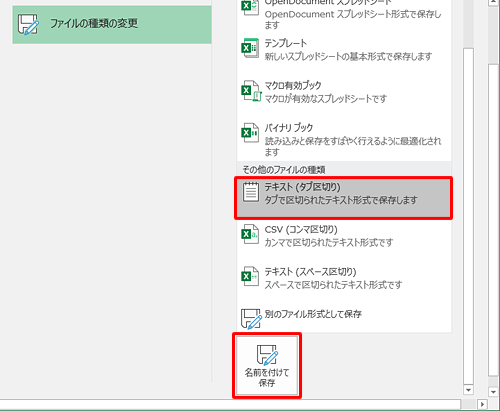Image resolution: width=500 pixels, height=411 pixels.
Task: Click the ファイルの種類の変更 save-pencil icon
Action: point(28,24)
